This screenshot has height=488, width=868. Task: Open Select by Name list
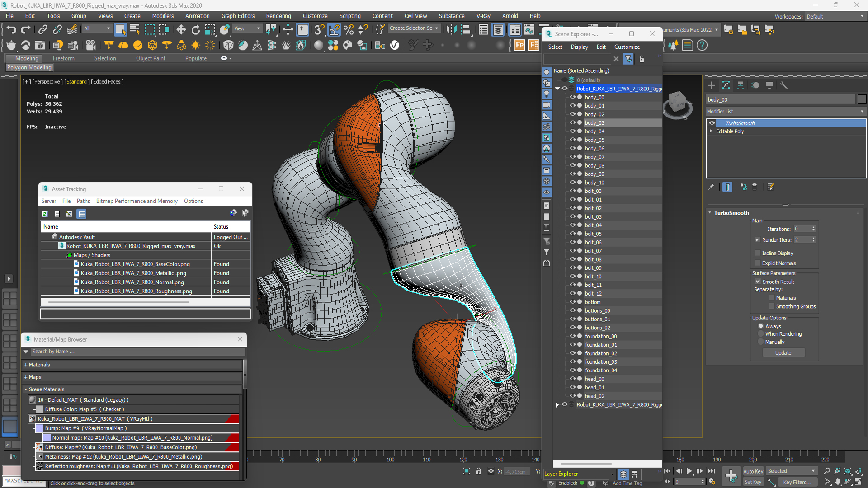pyautogui.click(x=135, y=30)
